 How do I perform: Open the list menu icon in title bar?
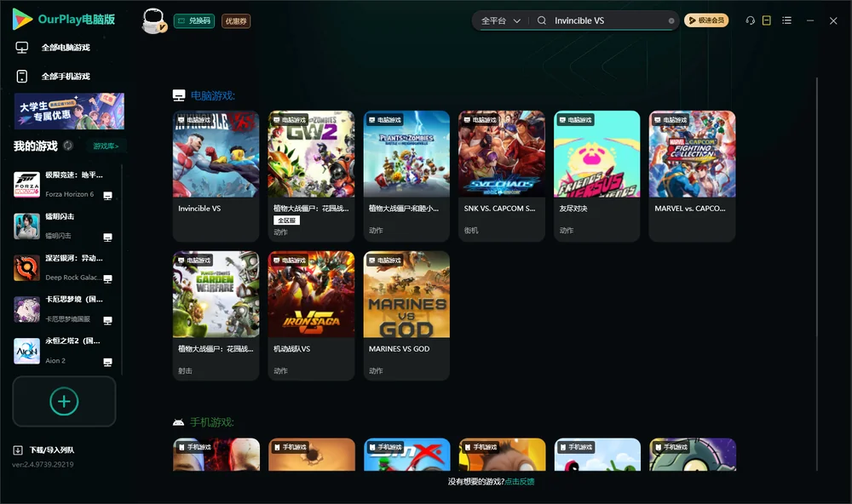coord(786,20)
